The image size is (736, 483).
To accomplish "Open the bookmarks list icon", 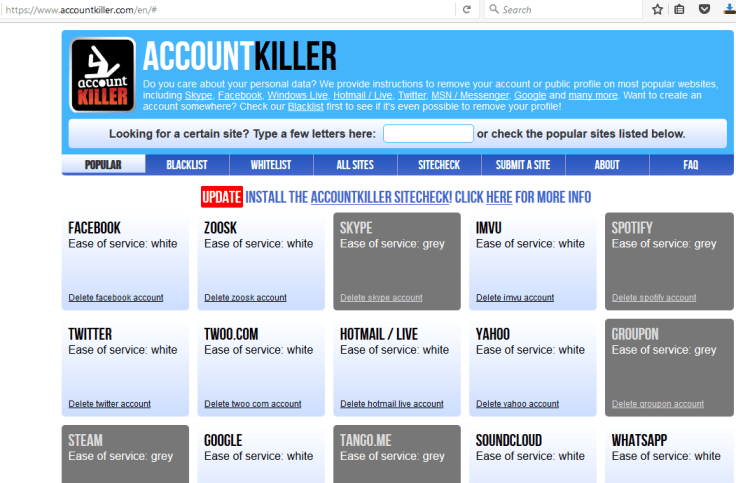I will [x=679, y=9].
